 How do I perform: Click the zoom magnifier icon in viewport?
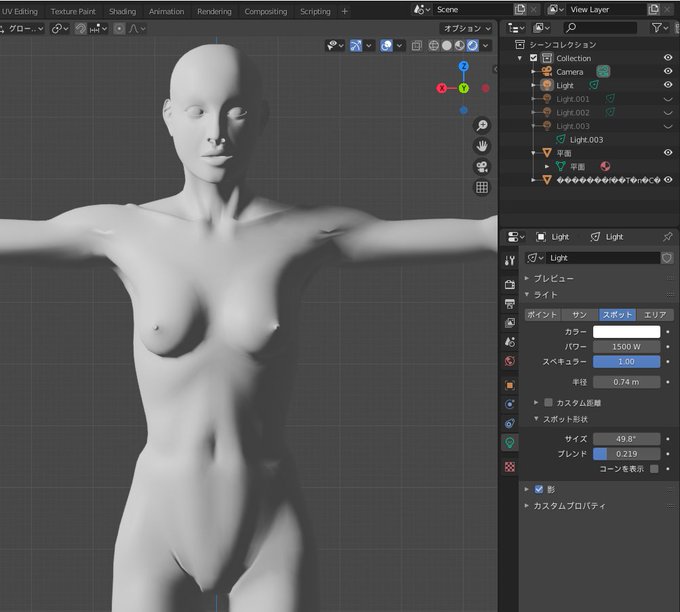(482, 125)
